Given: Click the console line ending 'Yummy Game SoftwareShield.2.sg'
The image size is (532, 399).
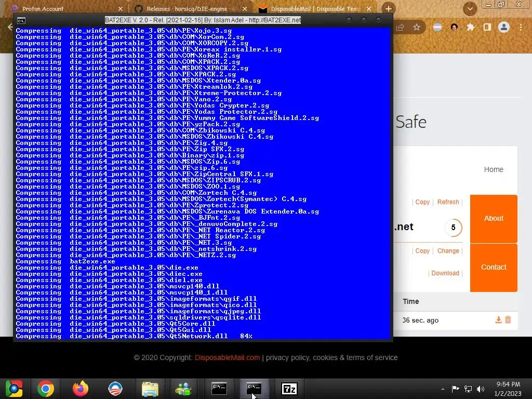Looking at the screenshot, I should pos(167,118).
